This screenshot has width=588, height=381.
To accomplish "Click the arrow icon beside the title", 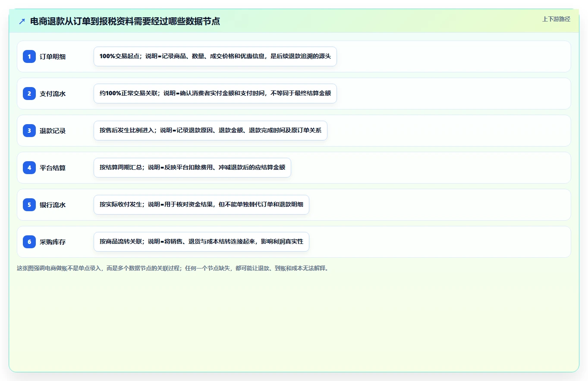I will [22, 22].
